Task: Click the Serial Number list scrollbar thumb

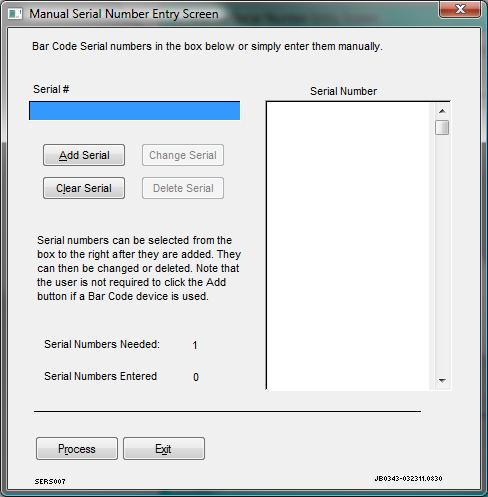Action: pyautogui.click(x=442, y=127)
